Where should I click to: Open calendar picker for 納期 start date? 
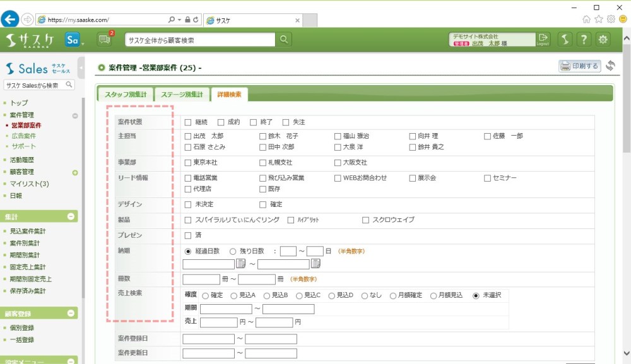[240, 264]
